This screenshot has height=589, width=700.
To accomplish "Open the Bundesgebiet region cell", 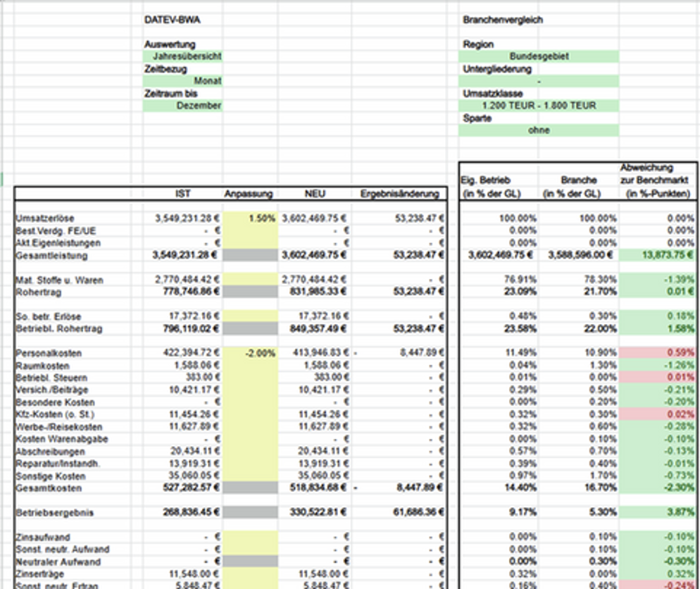I will click(539, 56).
